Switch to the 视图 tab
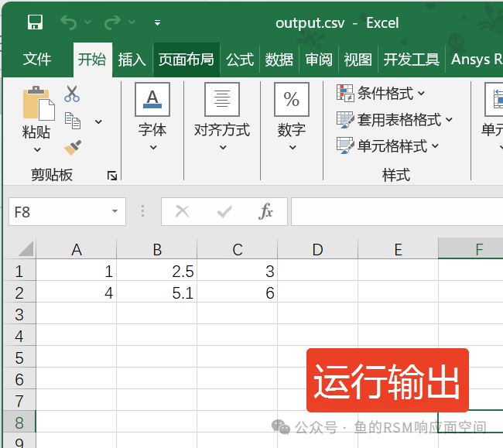 (x=358, y=60)
